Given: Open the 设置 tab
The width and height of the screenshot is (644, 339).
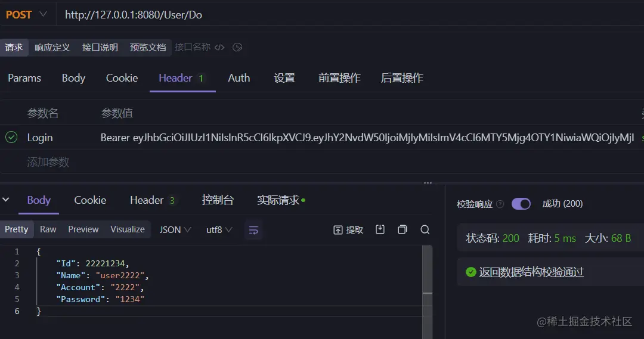Looking at the screenshot, I should (x=284, y=78).
